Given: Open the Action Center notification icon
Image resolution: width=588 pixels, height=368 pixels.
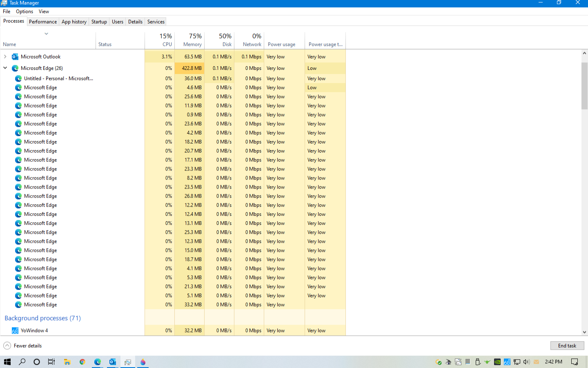Looking at the screenshot, I should 575,362.
